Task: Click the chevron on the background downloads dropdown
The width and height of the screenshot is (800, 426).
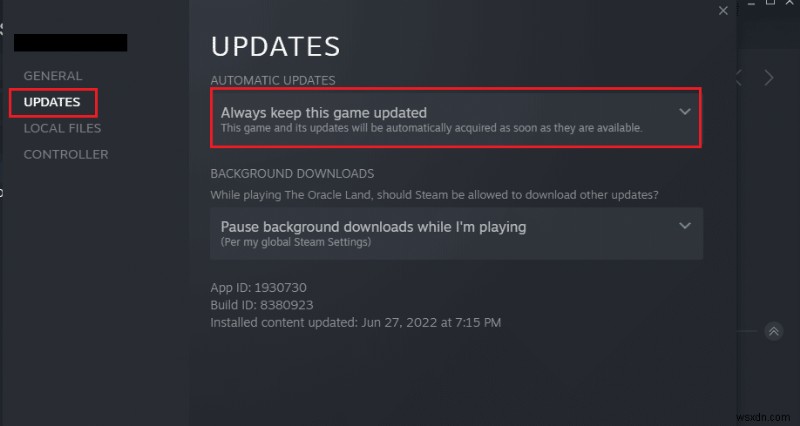Action: tap(685, 225)
